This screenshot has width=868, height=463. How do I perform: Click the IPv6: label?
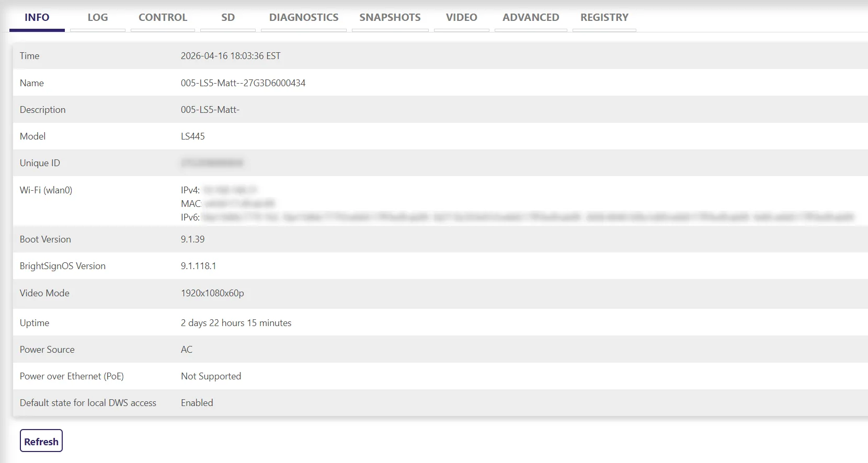190,217
